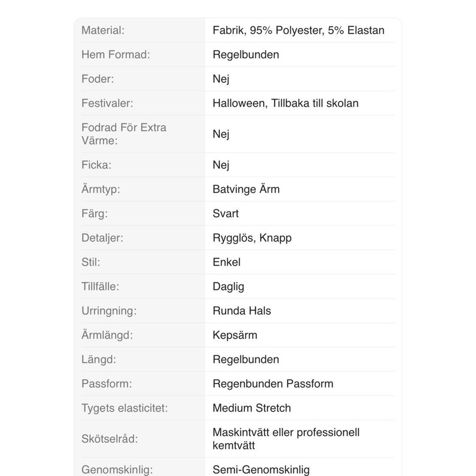This screenshot has width=476, height=476.
Task: Select the 'Batvinge Ärm' value
Action: tap(246, 189)
